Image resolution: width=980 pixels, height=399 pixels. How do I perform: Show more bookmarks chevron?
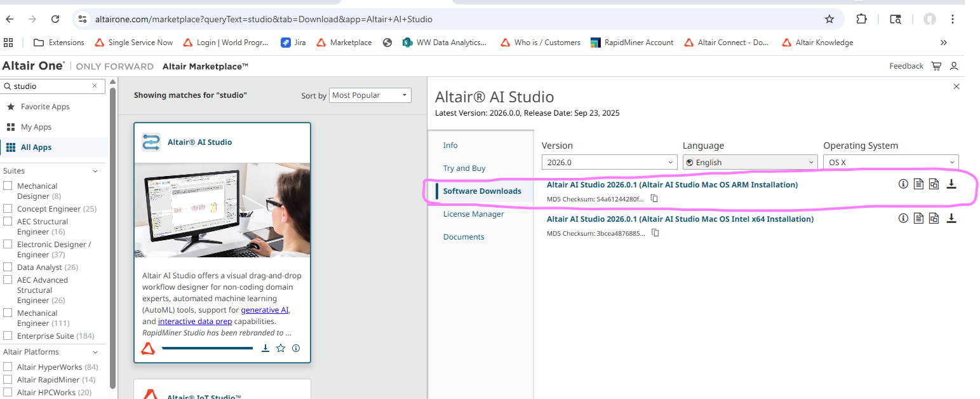[943, 43]
